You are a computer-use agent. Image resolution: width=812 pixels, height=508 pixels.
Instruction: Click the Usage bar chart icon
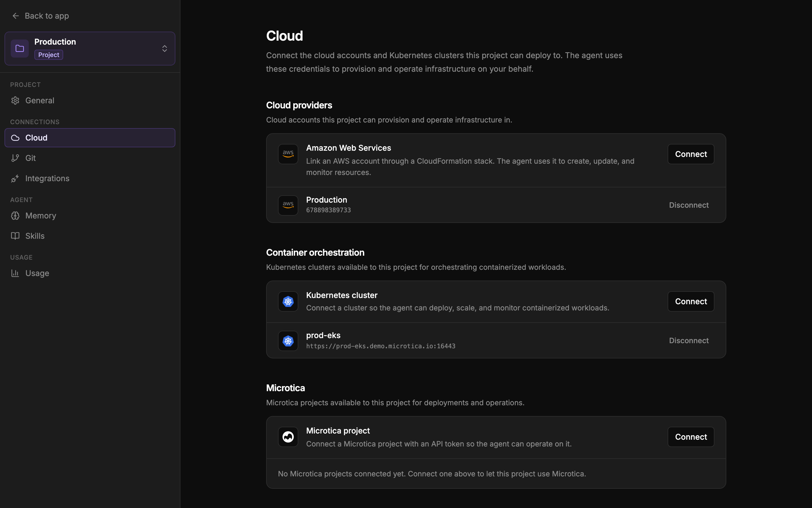[x=15, y=273]
